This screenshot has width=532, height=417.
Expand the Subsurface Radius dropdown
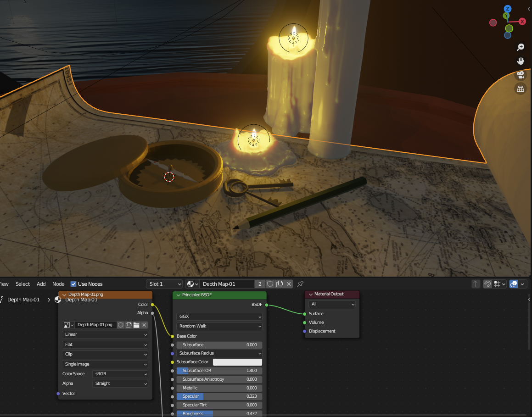(x=219, y=353)
